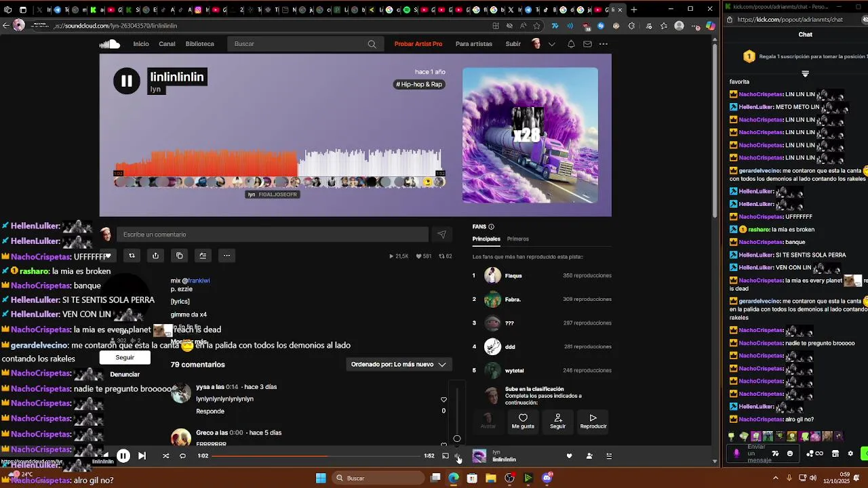Click Responde under yysa's comment
Image resolution: width=868 pixels, height=488 pixels.
point(210,411)
